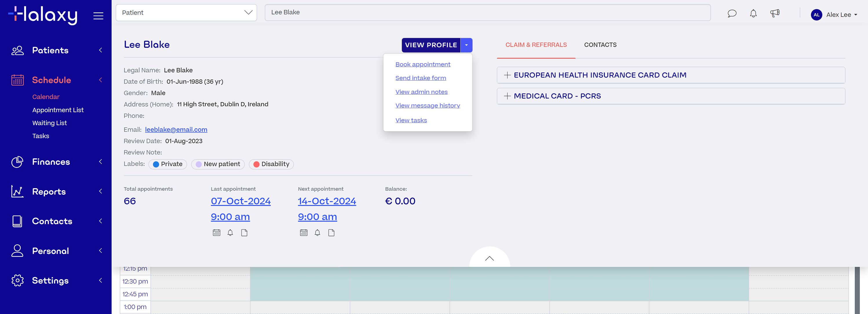868x314 pixels.
Task: Open Calendar in Schedule submenu
Action: coord(46,97)
